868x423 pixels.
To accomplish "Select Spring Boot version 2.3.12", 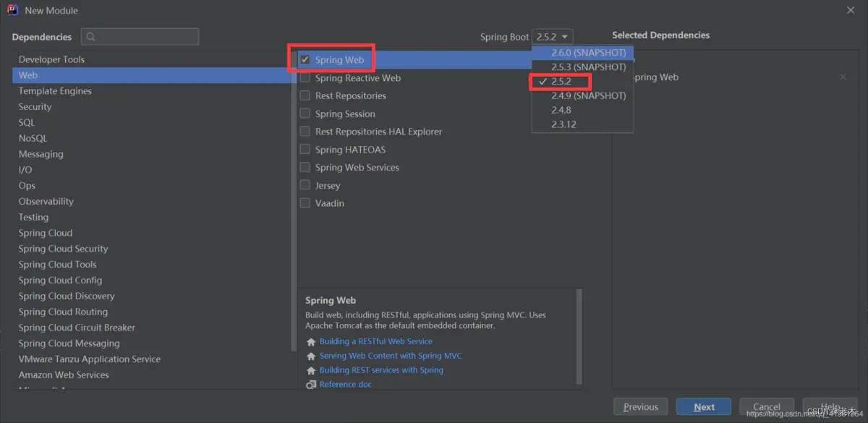I will click(583, 124).
